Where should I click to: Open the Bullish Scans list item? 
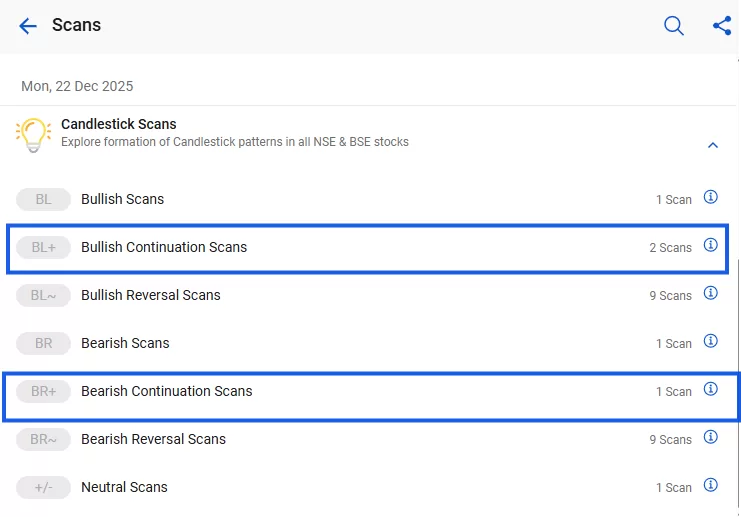[122, 199]
